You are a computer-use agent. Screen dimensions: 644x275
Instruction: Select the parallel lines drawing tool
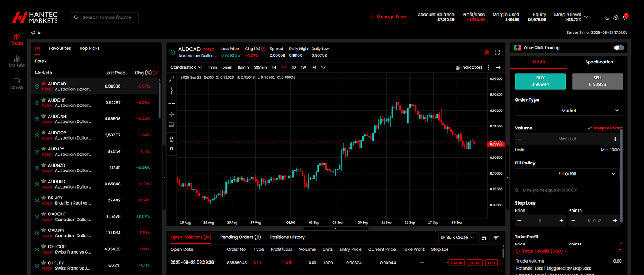point(172,125)
